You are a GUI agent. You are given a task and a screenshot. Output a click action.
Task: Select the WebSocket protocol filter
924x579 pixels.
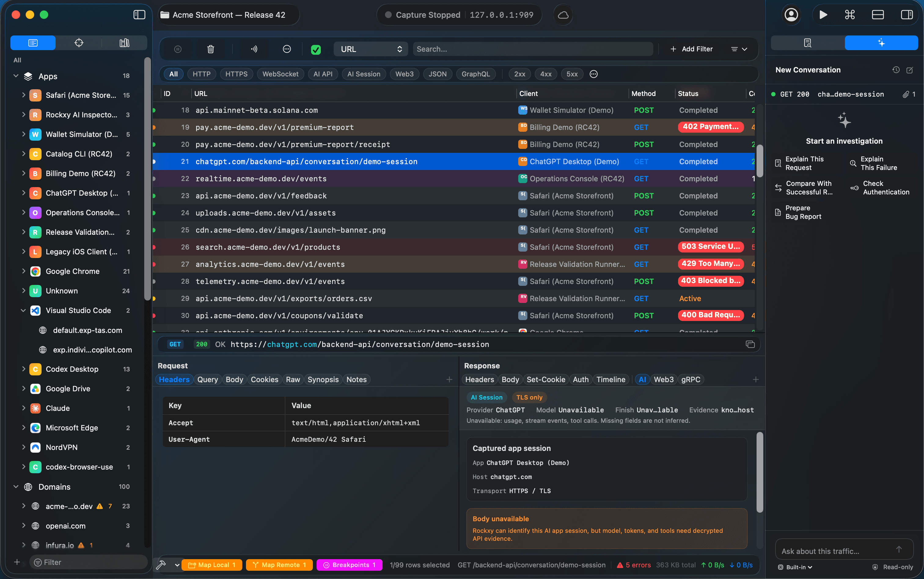pos(280,74)
